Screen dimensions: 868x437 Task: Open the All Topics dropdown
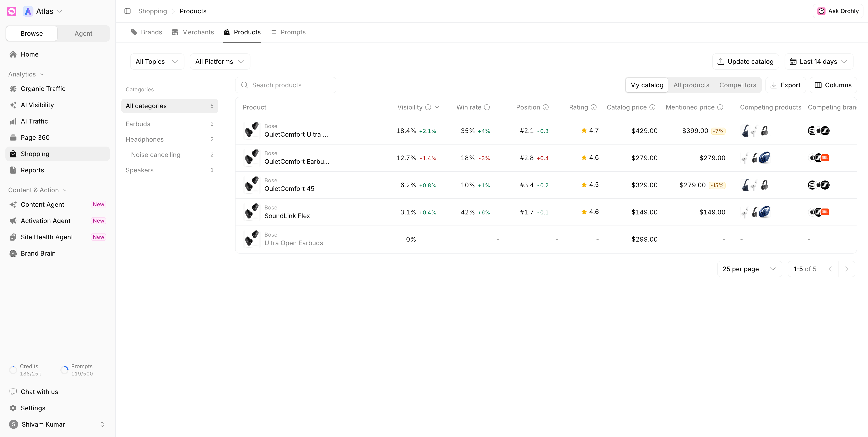tap(157, 62)
